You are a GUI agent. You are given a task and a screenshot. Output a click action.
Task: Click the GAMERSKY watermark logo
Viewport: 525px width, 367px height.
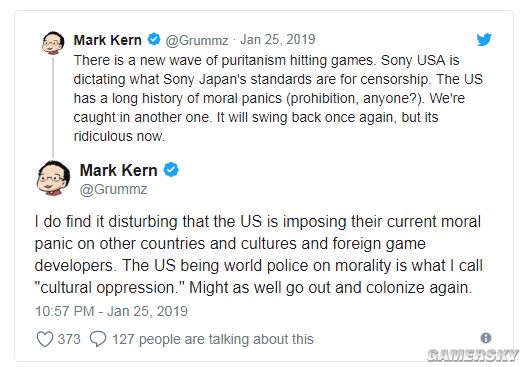tap(473, 355)
